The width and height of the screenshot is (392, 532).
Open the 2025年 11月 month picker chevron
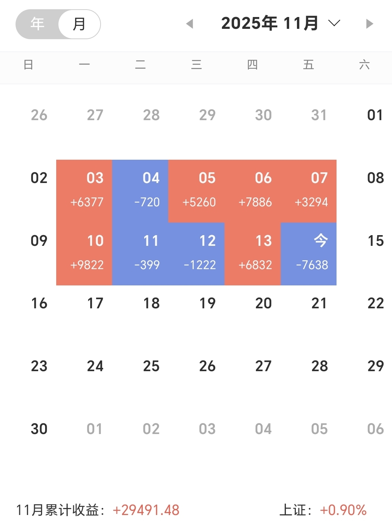point(334,24)
